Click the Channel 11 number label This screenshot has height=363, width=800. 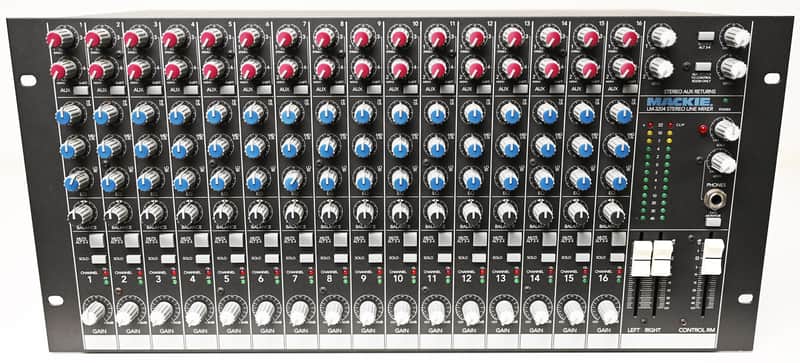pyautogui.click(x=432, y=278)
